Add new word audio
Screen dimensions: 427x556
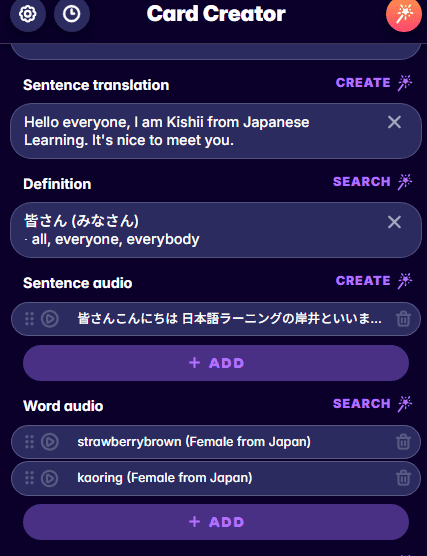[216, 522]
